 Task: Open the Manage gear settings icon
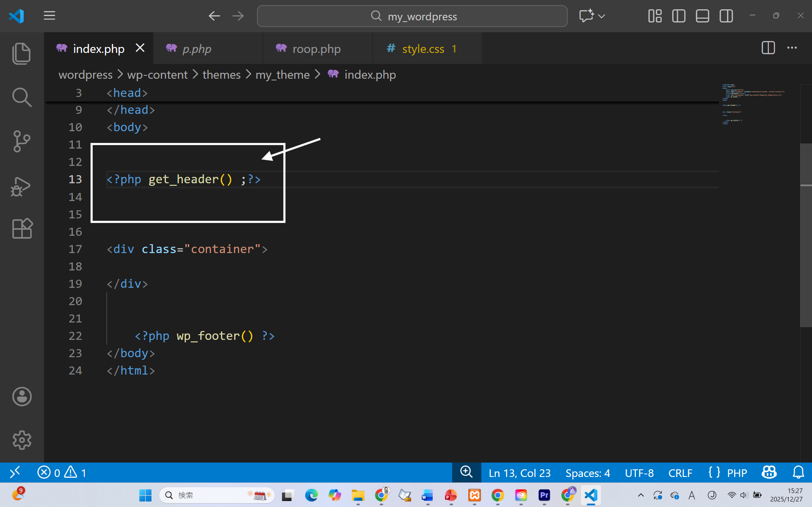[22, 440]
